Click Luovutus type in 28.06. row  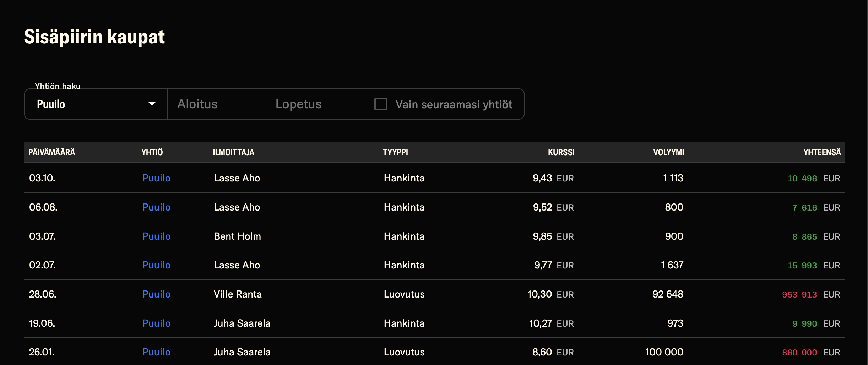point(404,294)
